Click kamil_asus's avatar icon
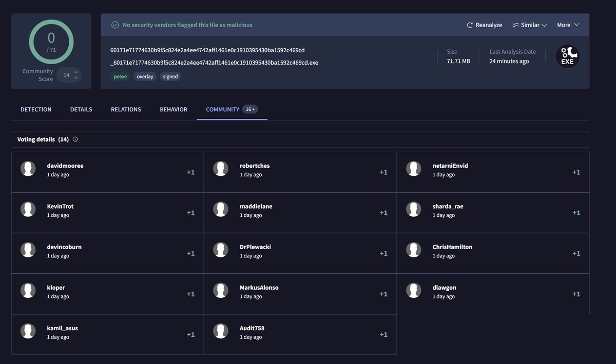 pos(28,331)
